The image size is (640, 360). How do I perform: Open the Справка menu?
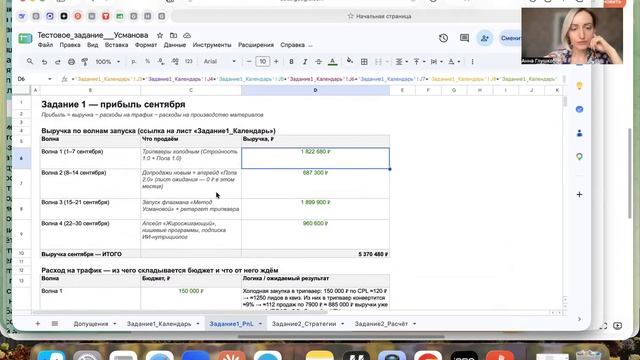click(292, 45)
